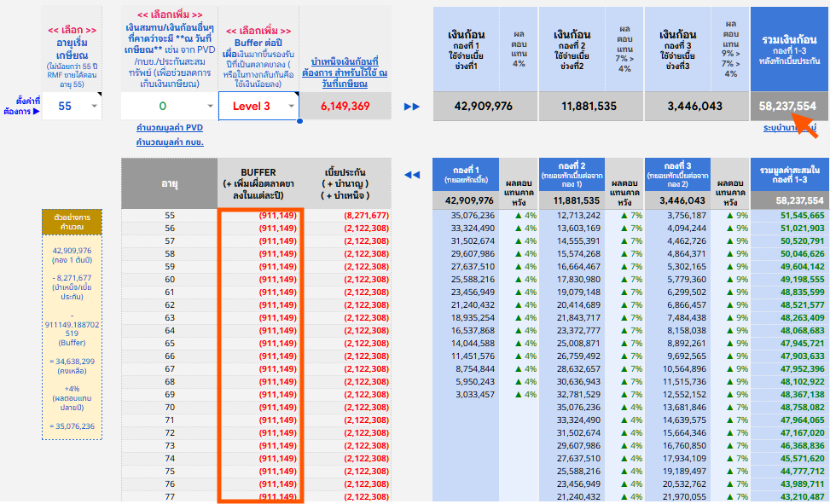This screenshot has height=504, width=830.
Task: Select the BUFFER column header cell
Action: coord(258,182)
